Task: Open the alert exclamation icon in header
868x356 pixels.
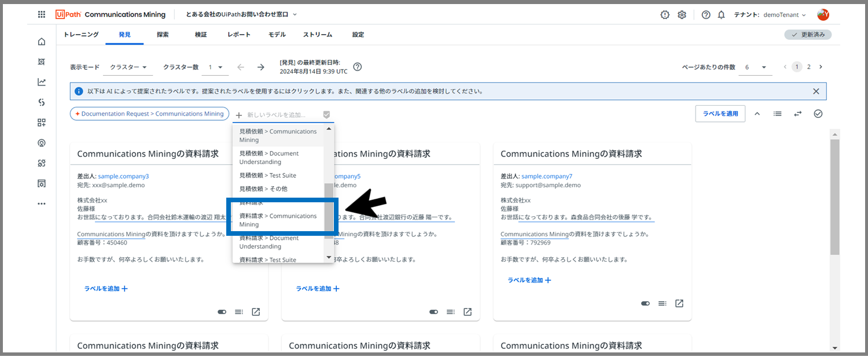Action: (x=665, y=14)
